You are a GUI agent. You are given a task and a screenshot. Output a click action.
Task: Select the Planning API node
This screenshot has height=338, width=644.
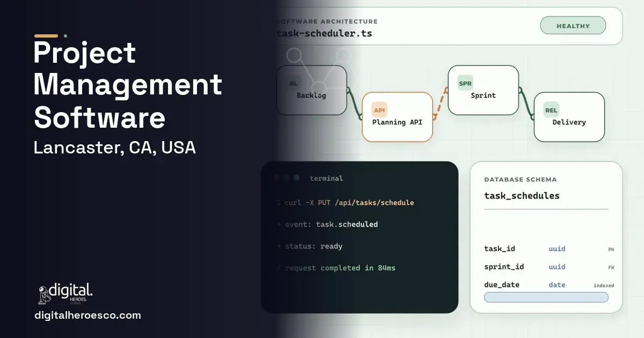click(397, 117)
